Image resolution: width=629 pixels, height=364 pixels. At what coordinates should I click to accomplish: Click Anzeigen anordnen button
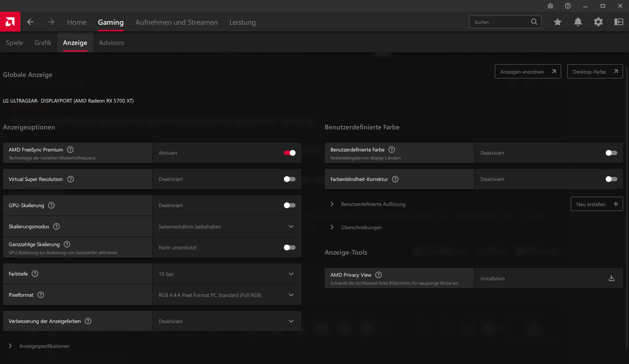[x=528, y=71]
